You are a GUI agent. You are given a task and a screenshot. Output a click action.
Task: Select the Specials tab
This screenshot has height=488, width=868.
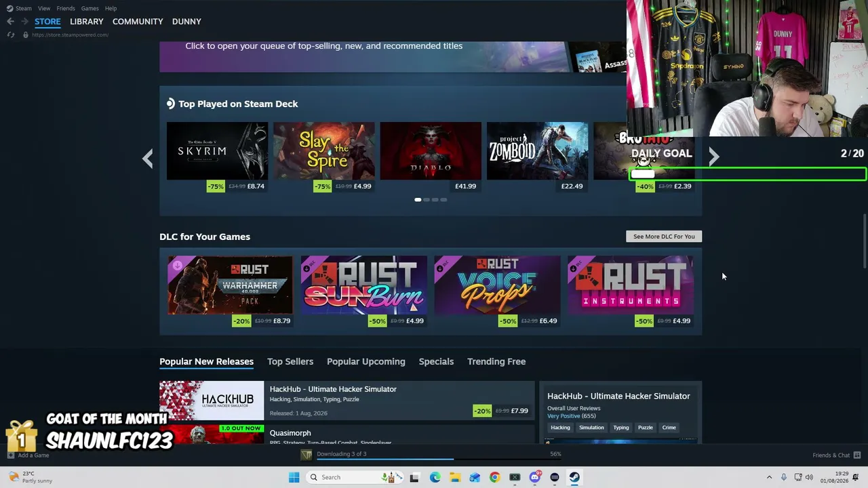436,361
